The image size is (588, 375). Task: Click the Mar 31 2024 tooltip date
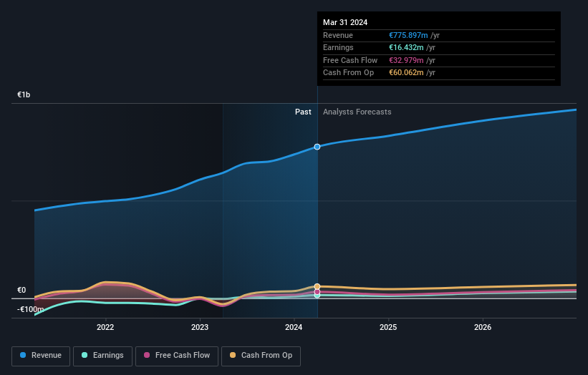[345, 22]
